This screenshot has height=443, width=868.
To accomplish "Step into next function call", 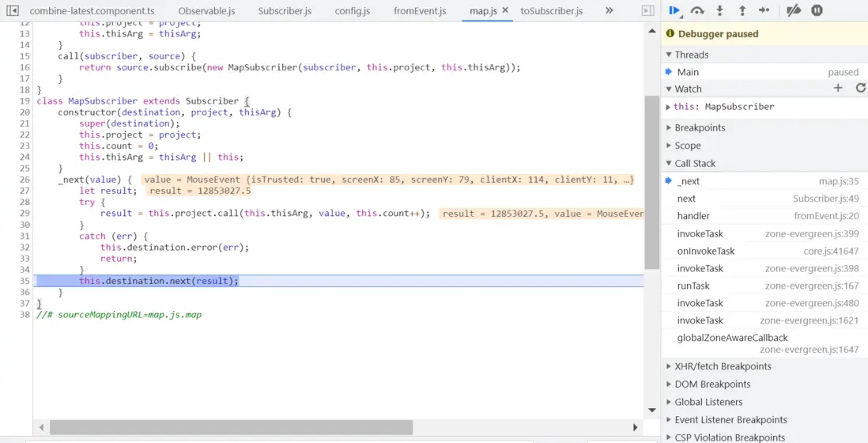I will point(719,10).
